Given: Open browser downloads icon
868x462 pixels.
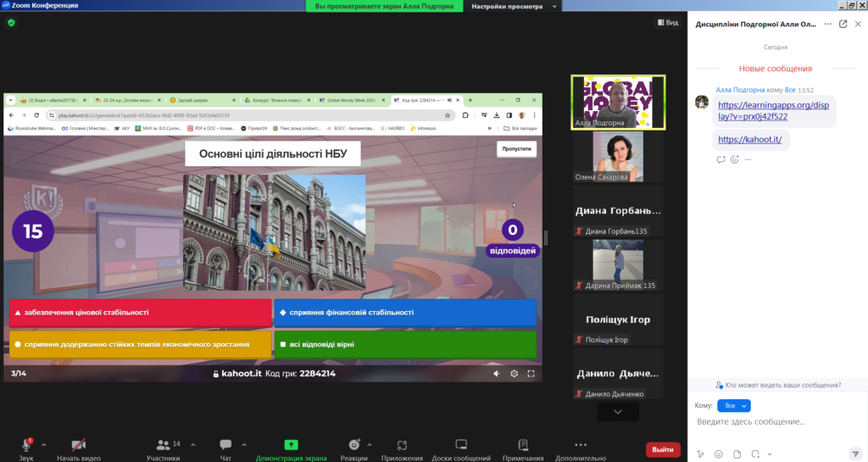Looking at the screenshot, I should [x=497, y=115].
